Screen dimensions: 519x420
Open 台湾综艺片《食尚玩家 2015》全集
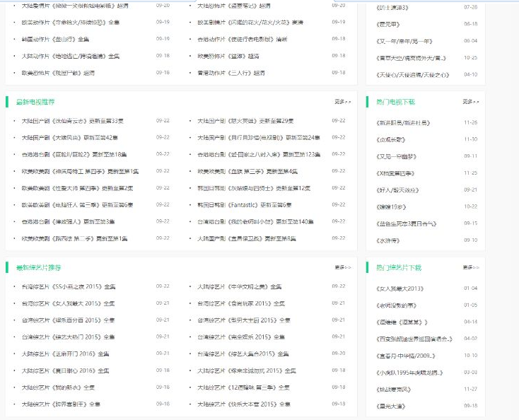pos(241,303)
